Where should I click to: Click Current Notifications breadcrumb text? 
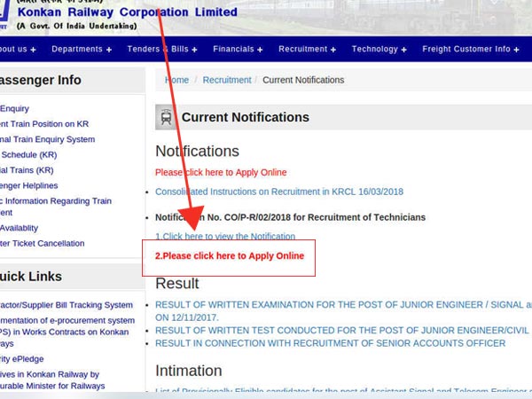[303, 80]
